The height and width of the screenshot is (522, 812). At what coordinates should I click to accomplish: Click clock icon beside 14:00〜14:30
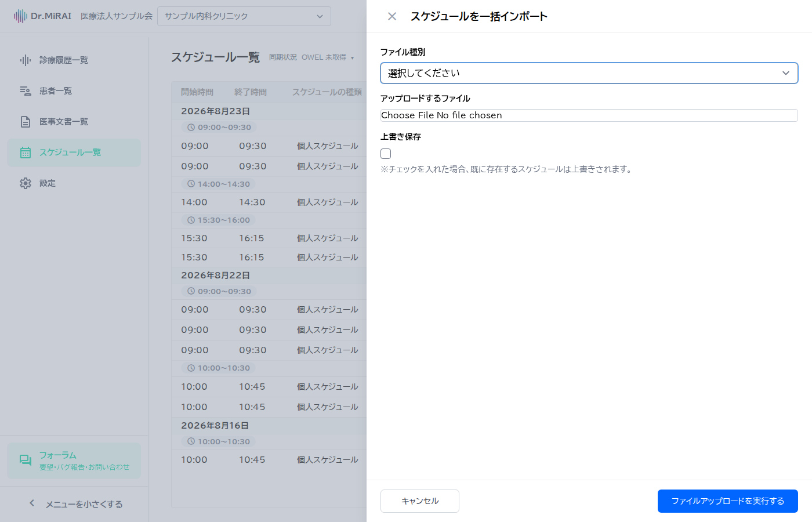[x=191, y=184]
